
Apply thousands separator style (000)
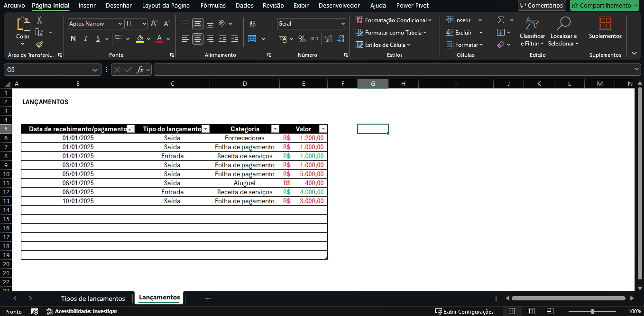pos(314,39)
